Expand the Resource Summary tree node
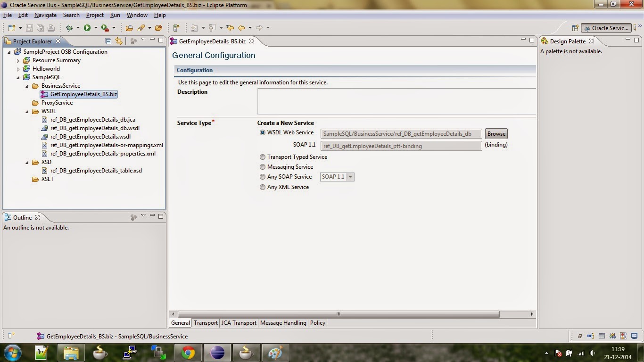 click(x=18, y=60)
